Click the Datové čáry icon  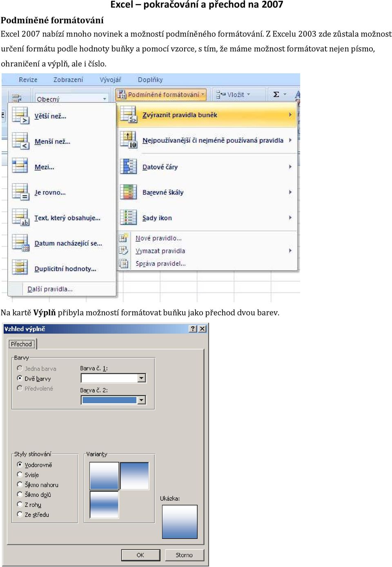pos(128,166)
